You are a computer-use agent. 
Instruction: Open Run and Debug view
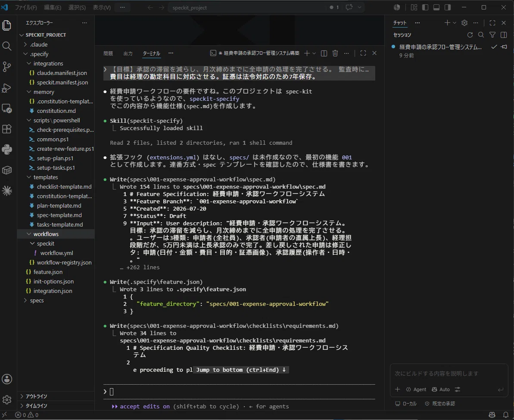7,87
